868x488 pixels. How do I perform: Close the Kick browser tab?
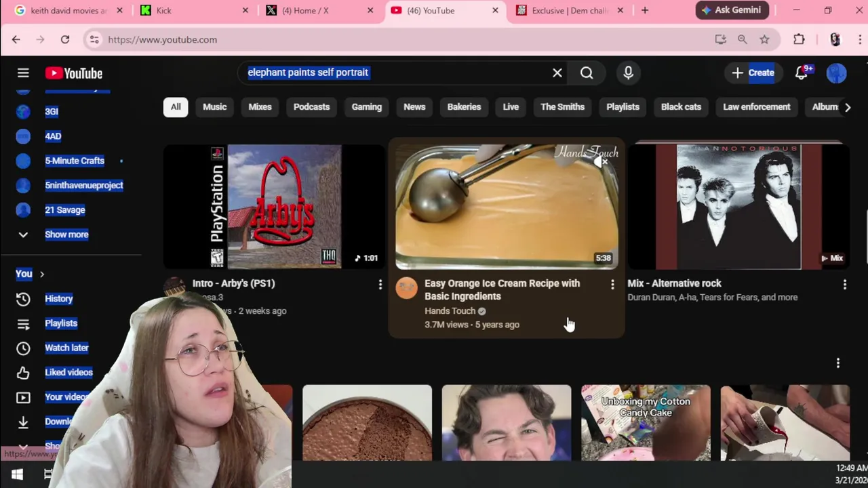click(245, 10)
